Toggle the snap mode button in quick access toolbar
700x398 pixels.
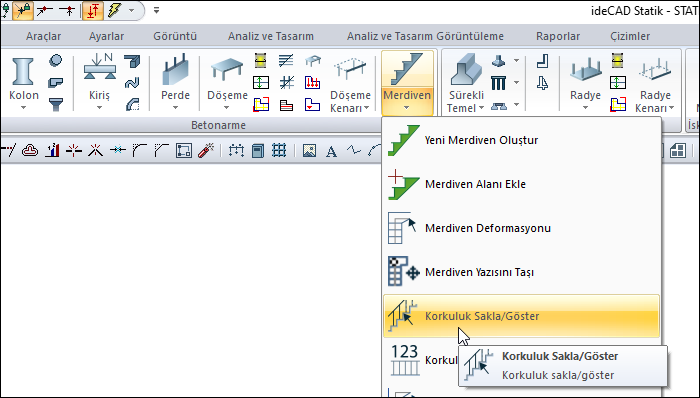tap(24, 10)
